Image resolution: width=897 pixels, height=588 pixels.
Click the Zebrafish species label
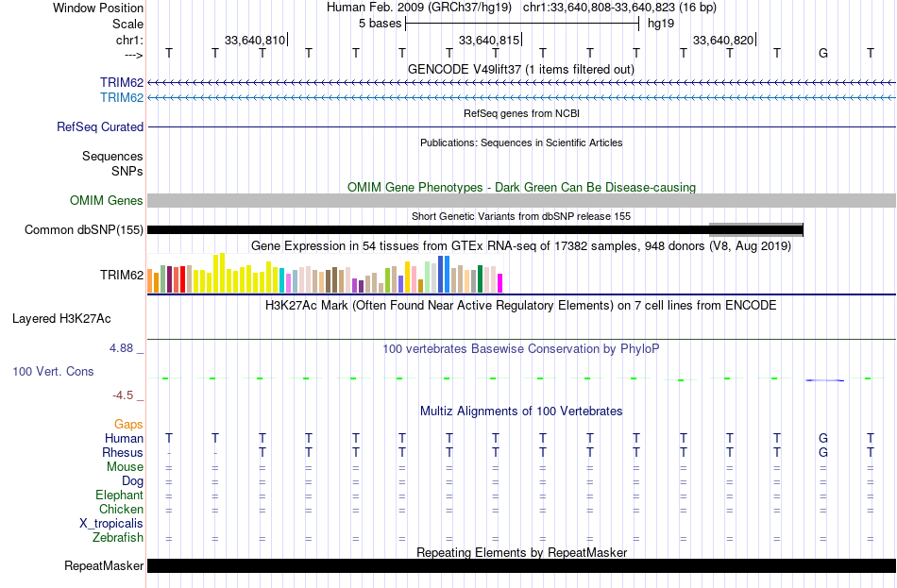(118, 538)
